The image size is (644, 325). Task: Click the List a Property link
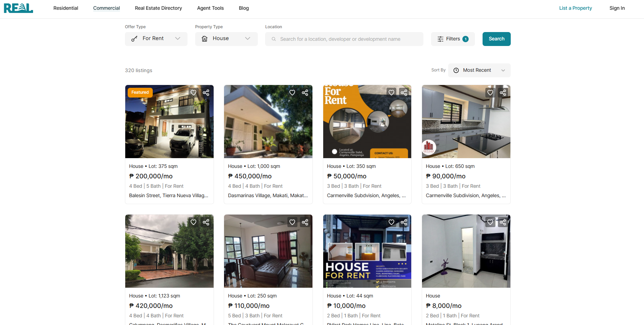[575, 8]
